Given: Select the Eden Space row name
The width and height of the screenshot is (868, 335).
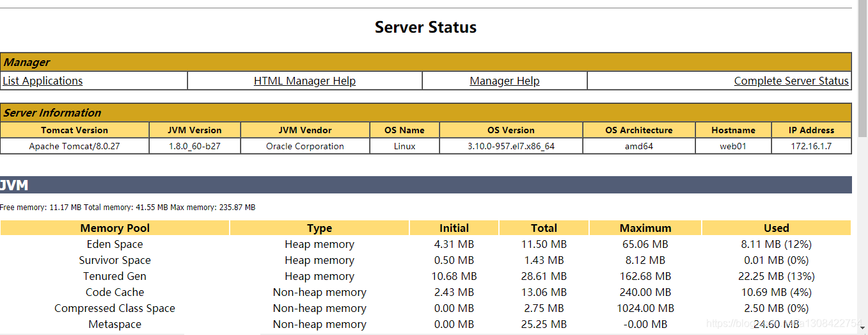Looking at the screenshot, I should click(115, 244).
